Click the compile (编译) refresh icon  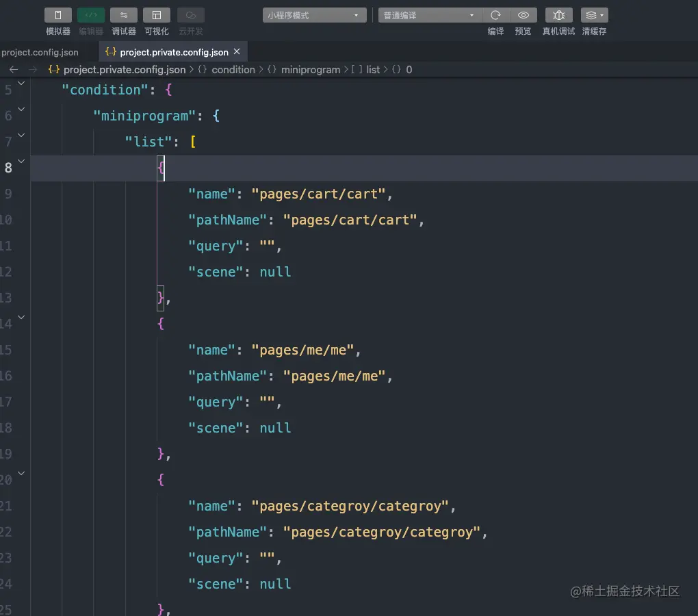pos(495,15)
